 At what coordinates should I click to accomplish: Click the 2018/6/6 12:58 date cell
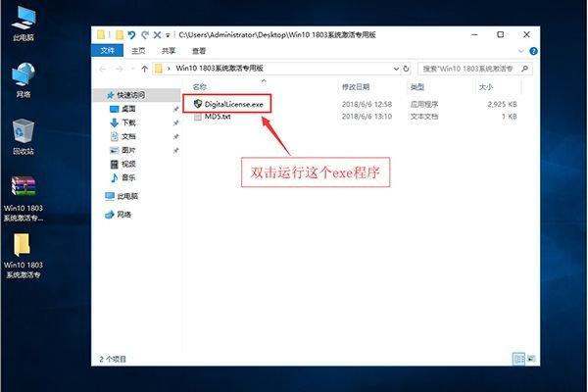(367, 104)
